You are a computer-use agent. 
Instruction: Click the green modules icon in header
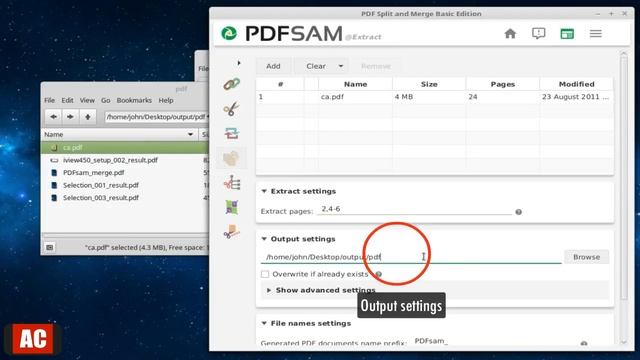click(567, 33)
